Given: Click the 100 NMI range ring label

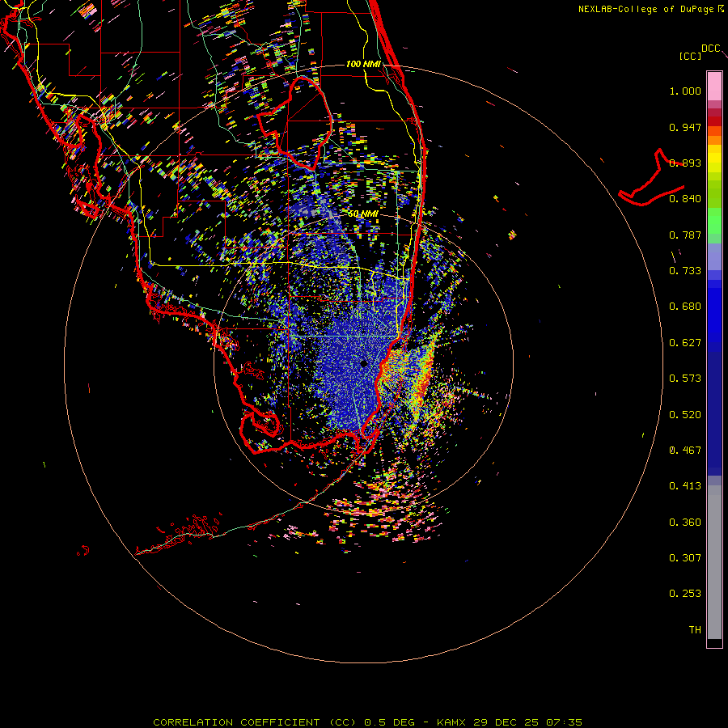Looking at the screenshot, I should (363, 64).
